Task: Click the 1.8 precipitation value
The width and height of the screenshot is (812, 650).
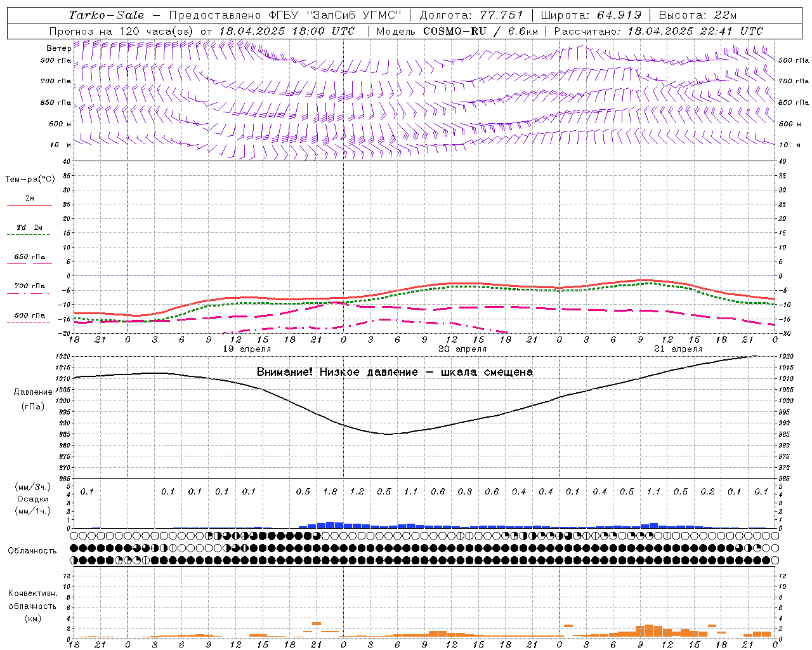Action: point(330,491)
